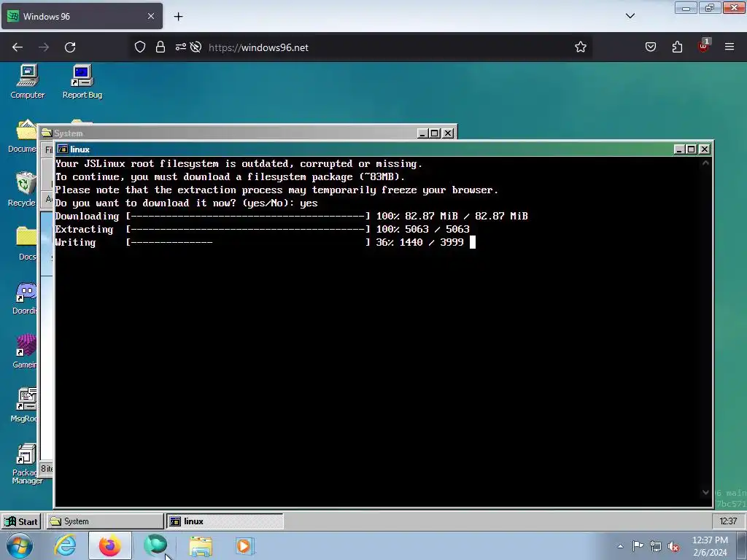747x560 pixels.
Task: Click the network tray icon
Action: (x=656, y=546)
